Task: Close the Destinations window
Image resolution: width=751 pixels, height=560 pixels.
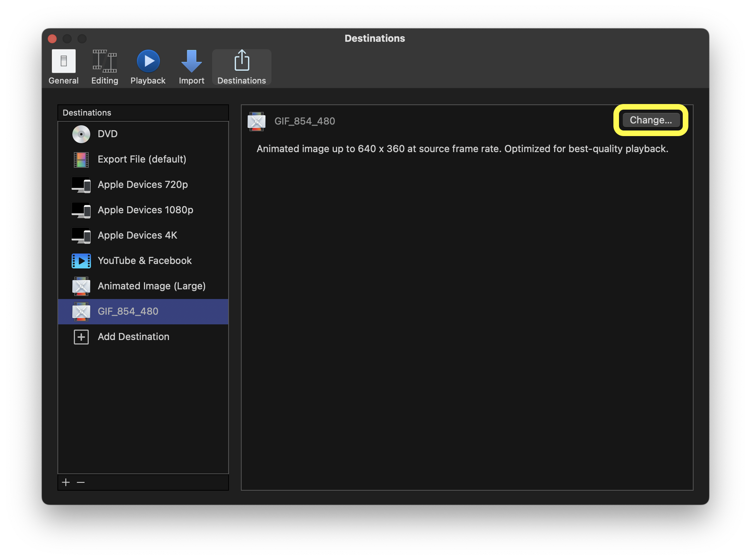Action: [52, 39]
